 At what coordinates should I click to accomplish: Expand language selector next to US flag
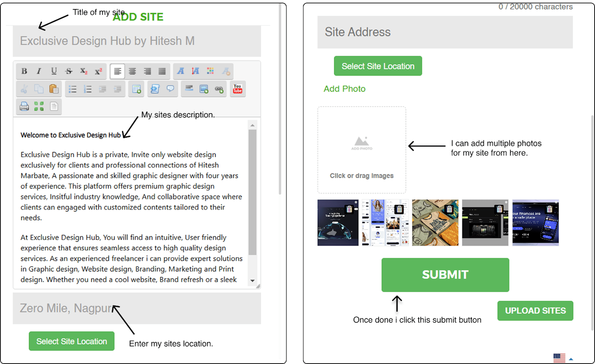tap(571, 359)
